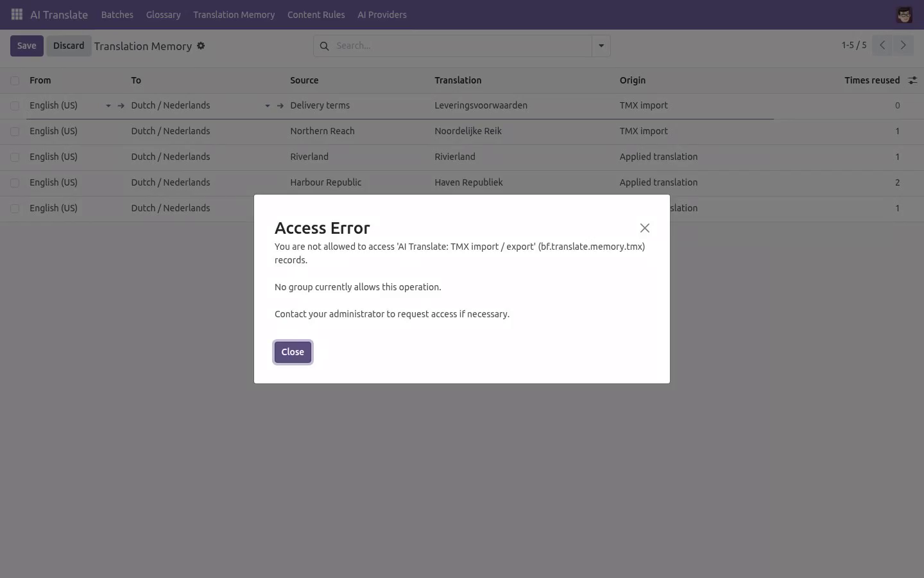Open the user avatar menu
This screenshot has width=924, height=578.
[904, 15]
